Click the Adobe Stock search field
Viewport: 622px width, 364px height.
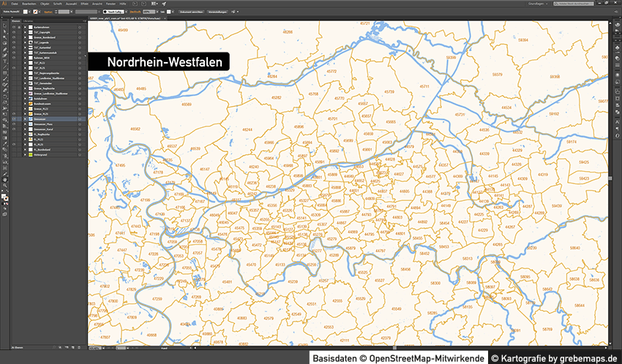tap(578, 4)
